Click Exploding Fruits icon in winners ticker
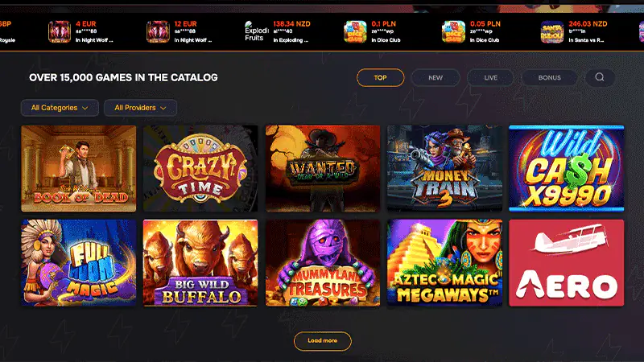Viewport: 644px width, 362px height. [x=256, y=31]
